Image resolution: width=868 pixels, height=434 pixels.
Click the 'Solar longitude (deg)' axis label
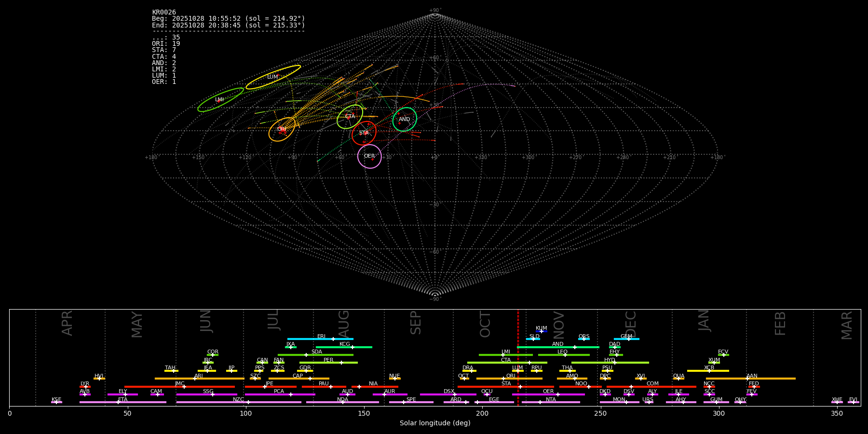pyautogui.click(x=435, y=423)
